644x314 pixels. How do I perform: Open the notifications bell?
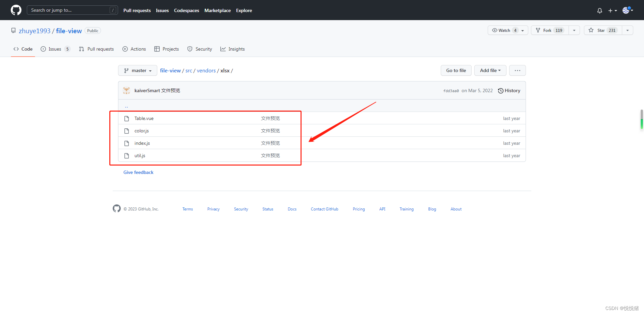pos(600,10)
